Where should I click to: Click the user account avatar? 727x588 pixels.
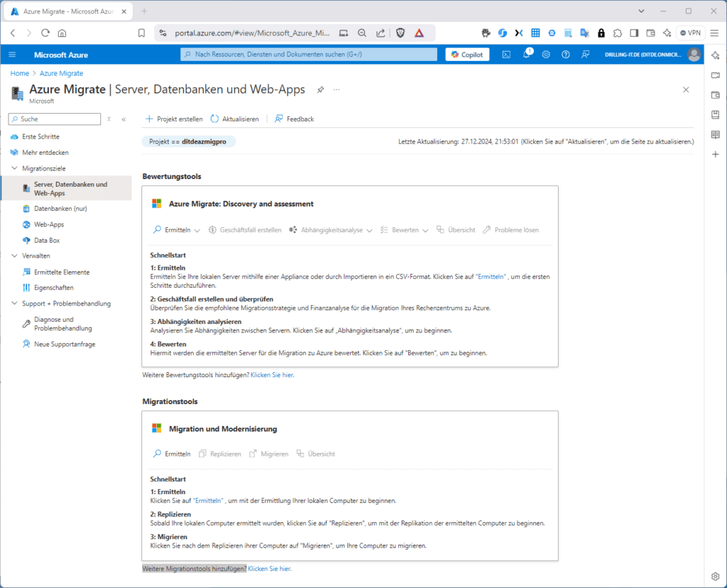click(x=694, y=55)
